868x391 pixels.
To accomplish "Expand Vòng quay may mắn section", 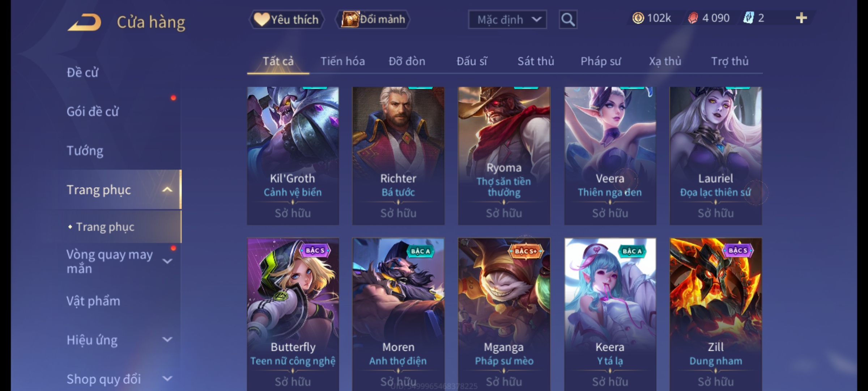I will tap(167, 261).
